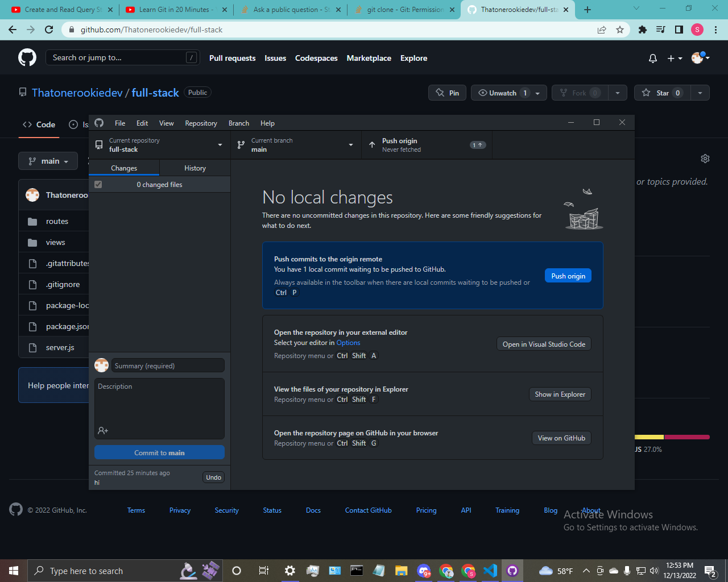
Task: Click the Chrome share page icon
Action: (602, 30)
